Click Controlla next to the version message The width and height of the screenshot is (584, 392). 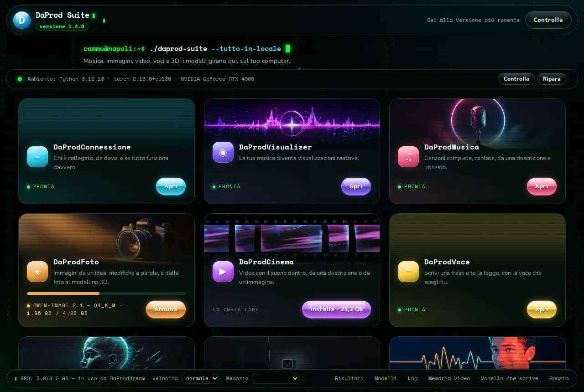click(x=548, y=20)
